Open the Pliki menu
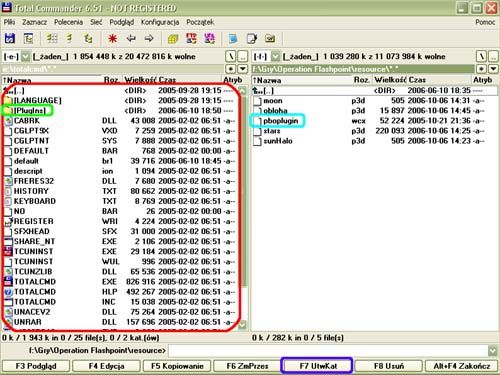The height and width of the screenshot is (375, 500). pos(10,22)
